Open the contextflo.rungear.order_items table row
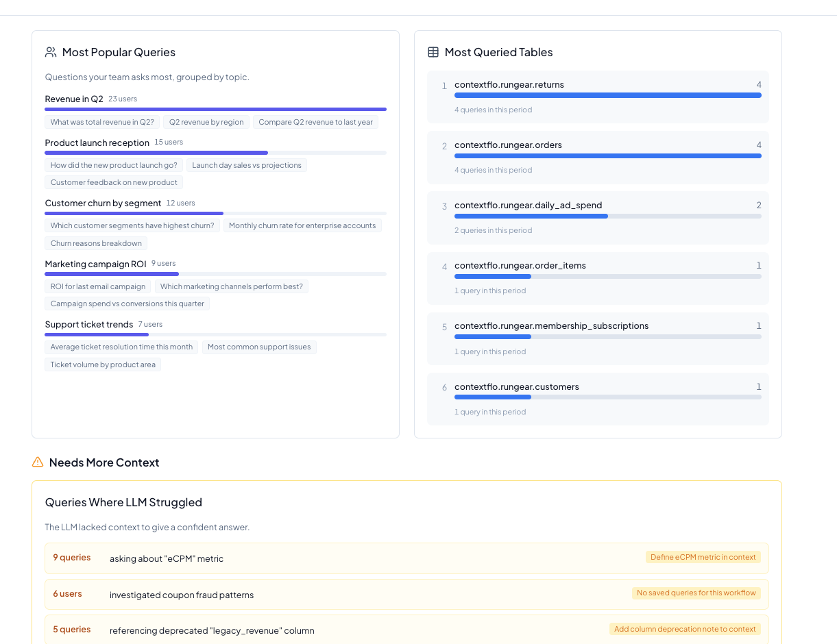Image resolution: width=837 pixels, height=644 pixels. tap(598, 278)
